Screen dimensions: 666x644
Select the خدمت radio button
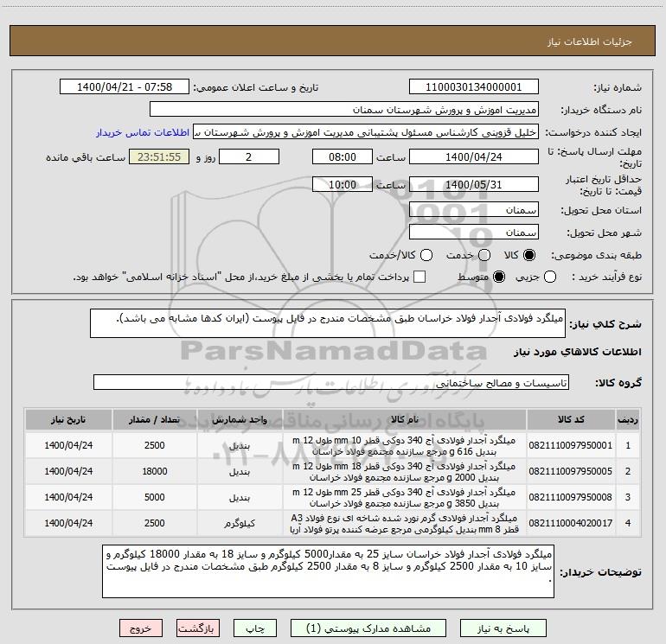[484, 255]
